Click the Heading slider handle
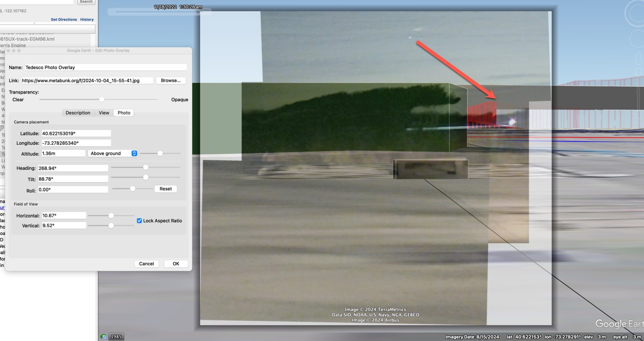Screen dimensions: 644x341 146,167
